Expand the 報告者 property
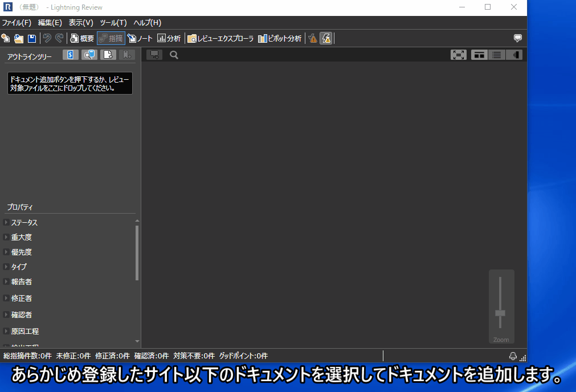The height and width of the screenshot is (392, 576). (6, 281)
